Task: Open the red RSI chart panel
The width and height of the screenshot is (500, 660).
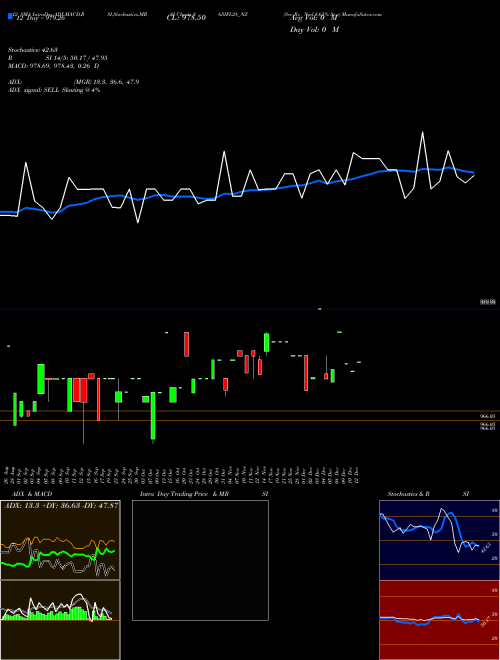Action: coord(439,620)
